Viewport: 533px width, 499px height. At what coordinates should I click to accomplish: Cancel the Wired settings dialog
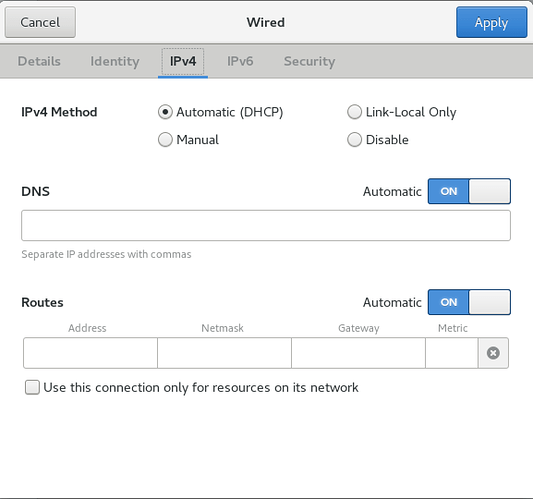pos(40,22)
